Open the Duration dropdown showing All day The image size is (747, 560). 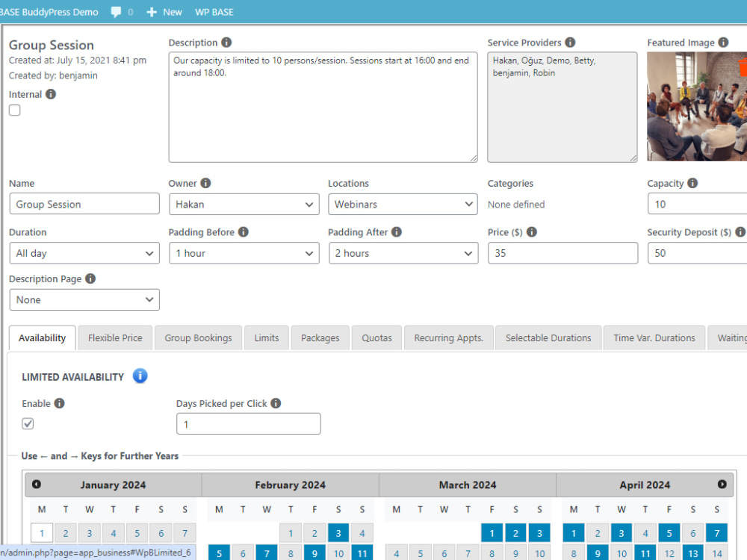point(84,253)
